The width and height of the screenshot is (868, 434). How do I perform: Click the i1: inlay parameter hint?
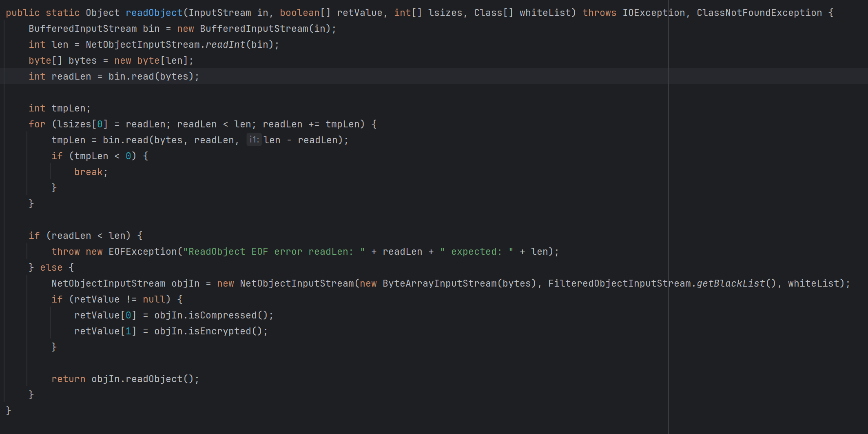254,140
